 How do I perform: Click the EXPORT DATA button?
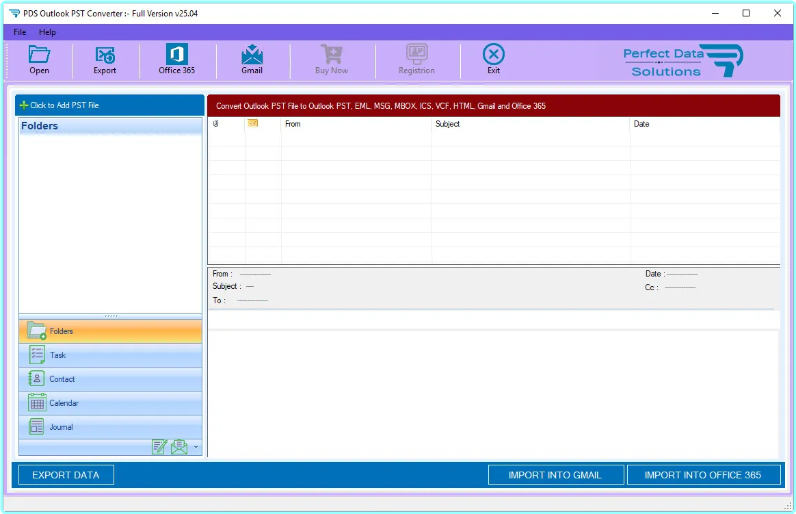click(66, 475)
